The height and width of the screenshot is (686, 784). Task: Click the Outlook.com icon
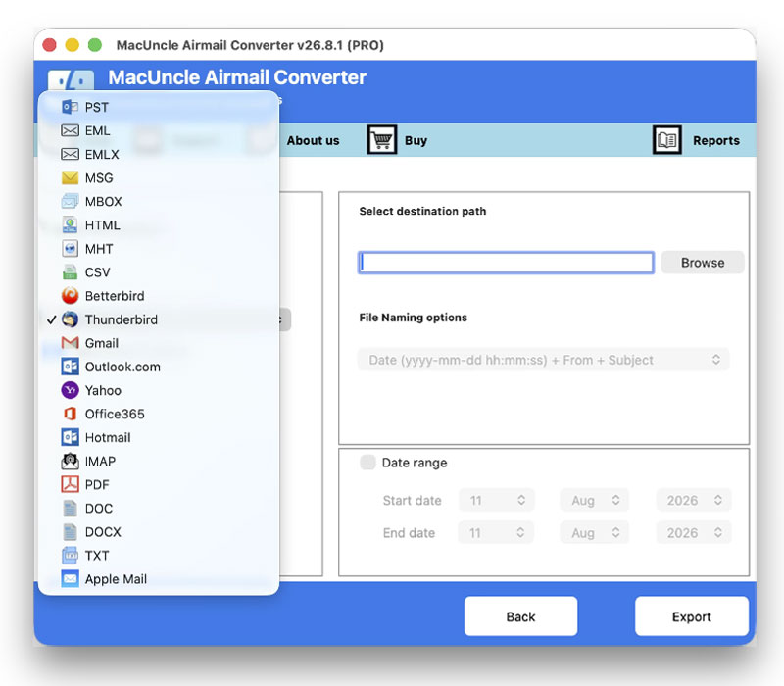(x=70, y=367)
